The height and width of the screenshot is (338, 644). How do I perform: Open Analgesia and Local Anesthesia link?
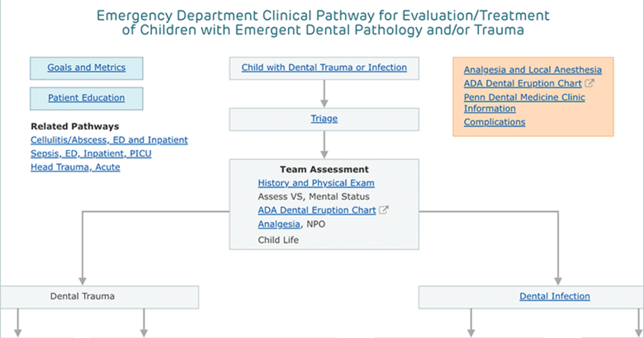[x=533, y=70]
